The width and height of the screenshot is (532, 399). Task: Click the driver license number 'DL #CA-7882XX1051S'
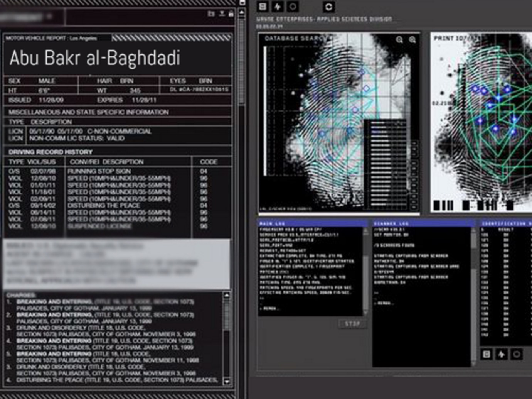tap(199, 90)
